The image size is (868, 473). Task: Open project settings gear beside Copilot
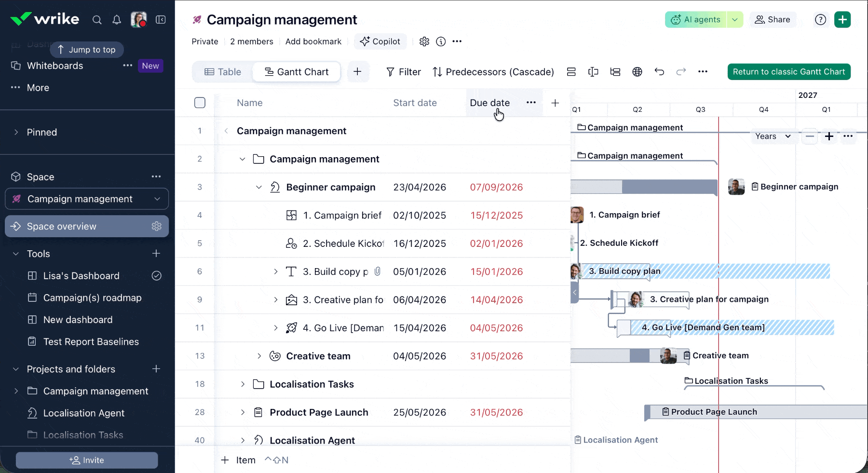click(424, 41)
